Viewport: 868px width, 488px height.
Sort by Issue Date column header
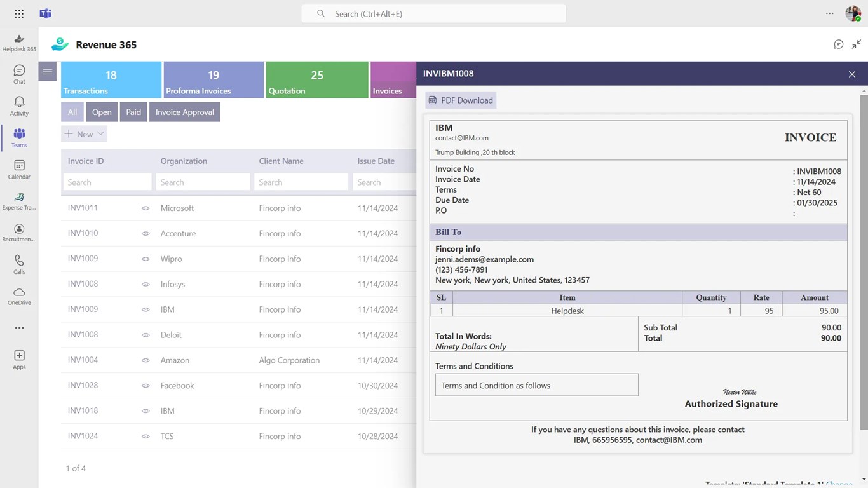coord(376,161)
